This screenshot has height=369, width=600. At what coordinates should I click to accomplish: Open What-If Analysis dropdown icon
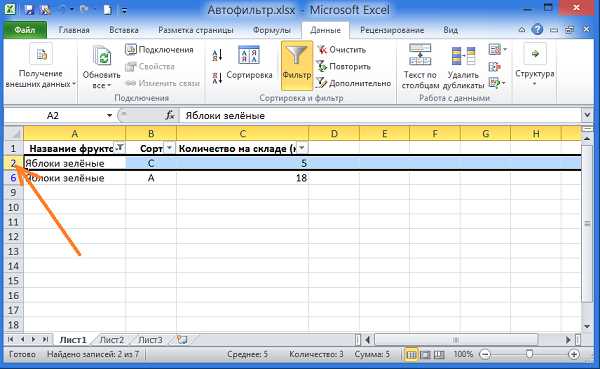(497, 83)
